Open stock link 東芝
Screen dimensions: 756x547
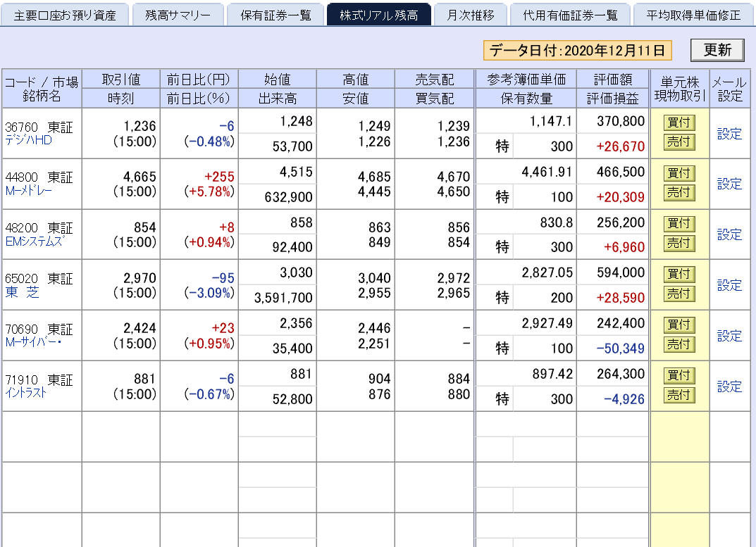[22, 292]
